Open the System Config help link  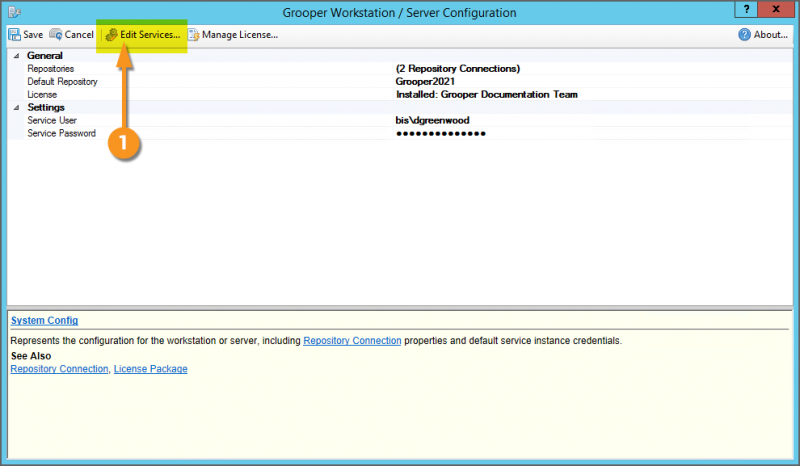point(44,321)
